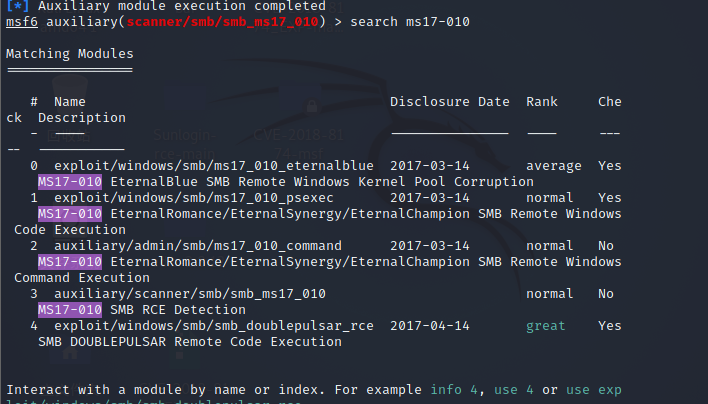
Task: Click the index number 0 in results
Action: [34, 166]
